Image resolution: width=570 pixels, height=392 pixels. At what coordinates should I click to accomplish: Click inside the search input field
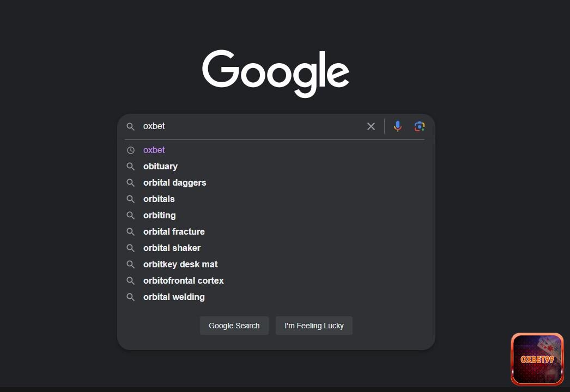pyautogui.click(x=245, y=126)
